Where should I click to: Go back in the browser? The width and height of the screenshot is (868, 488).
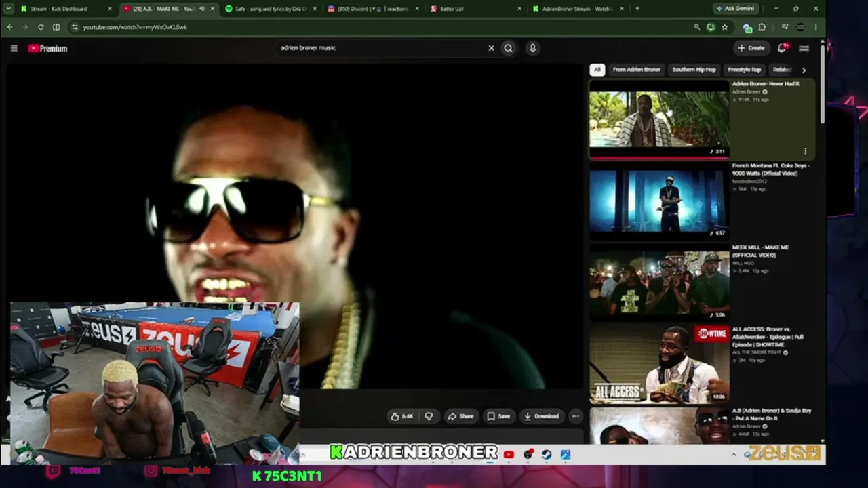coord(9,27)
